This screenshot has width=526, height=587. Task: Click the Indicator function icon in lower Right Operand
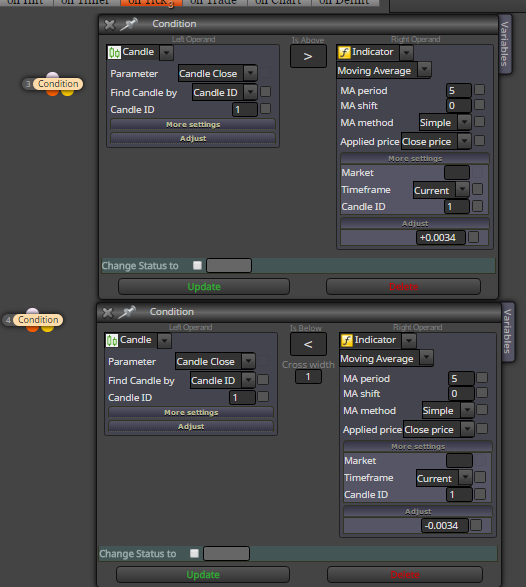click(x=347, y=340)
